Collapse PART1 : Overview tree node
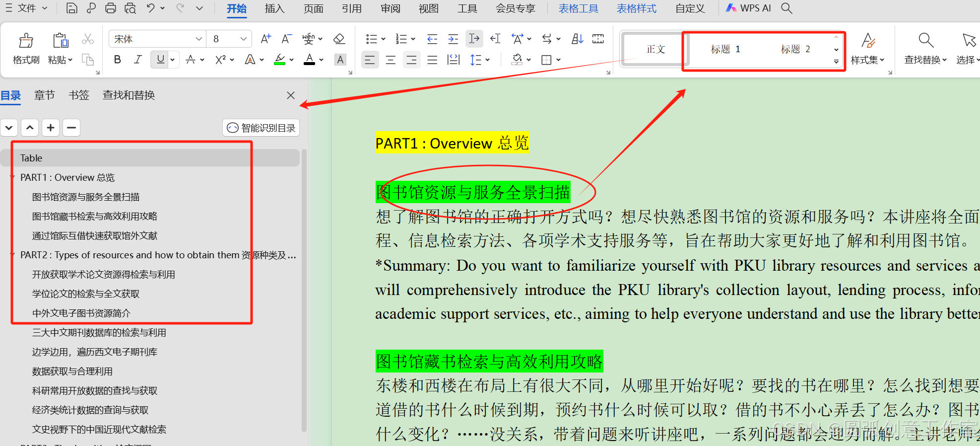Image resolution: width=980 pixels, height=446 pixels. tap(12, 177)
